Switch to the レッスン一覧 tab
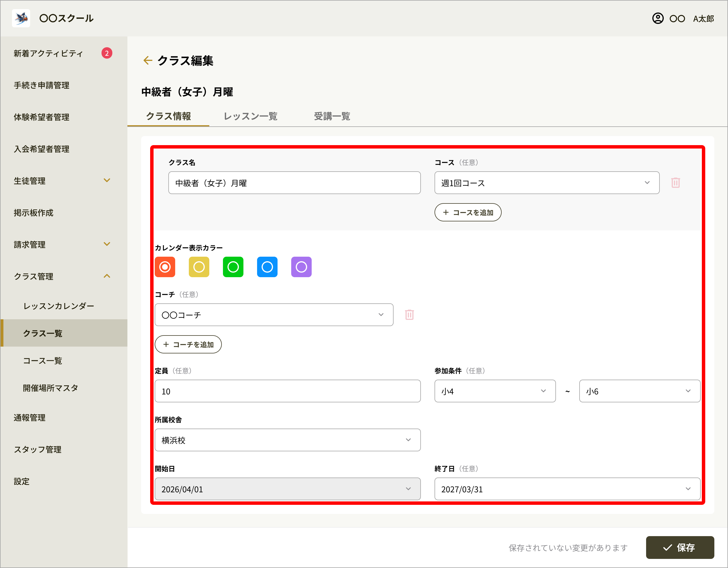728x568 pixels. pos(250,116)
